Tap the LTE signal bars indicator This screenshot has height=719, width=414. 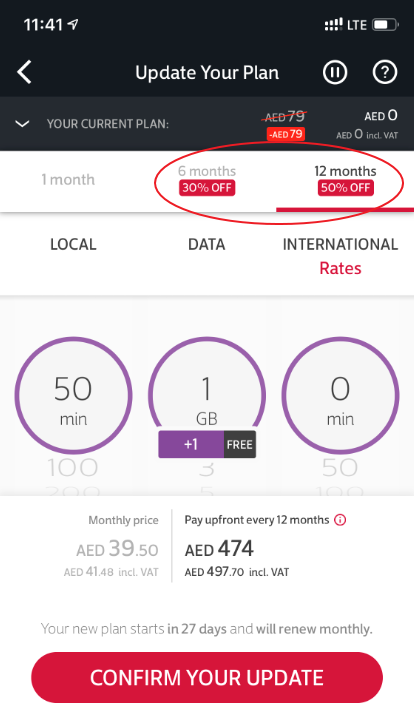pos(333,24)
